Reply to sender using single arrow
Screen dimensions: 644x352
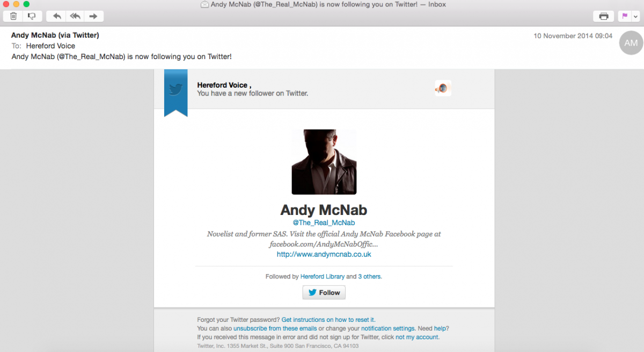click(56, 16)
